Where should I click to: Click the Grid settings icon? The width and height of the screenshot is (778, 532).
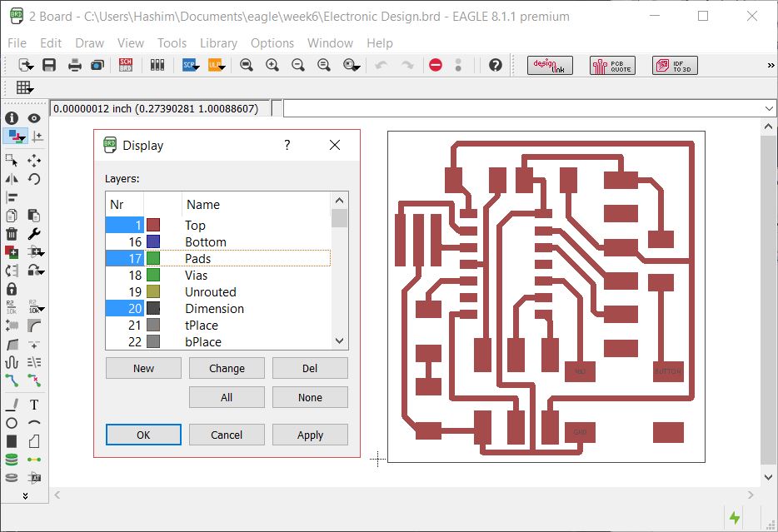coord(24,87)
